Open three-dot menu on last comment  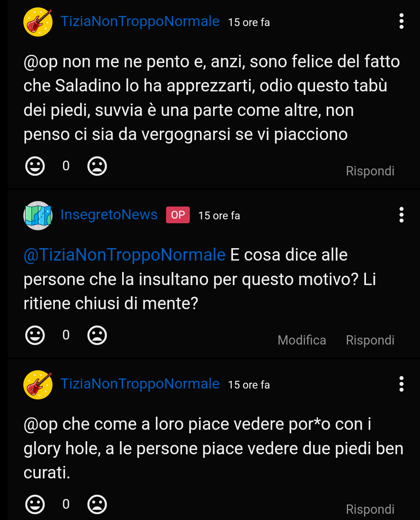(x=401, y=384)
